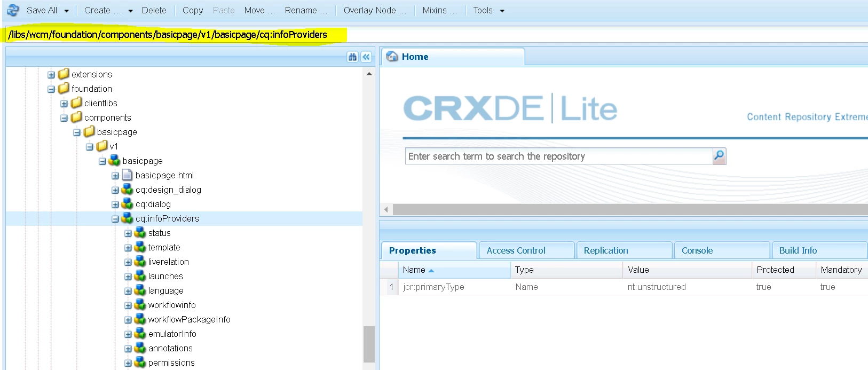This screenshot has height=370, width=868.
Task: Click the Paste toolbar button
Action: [224, 10]
